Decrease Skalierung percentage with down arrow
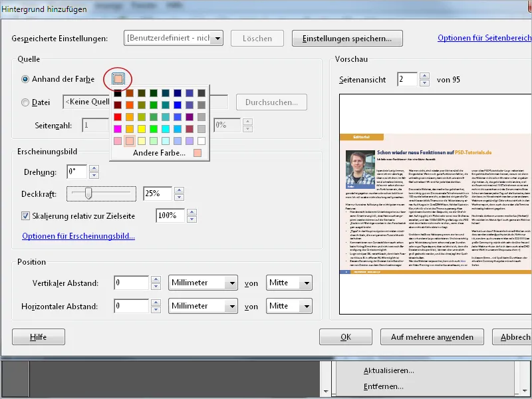This screenshot has width=532, height=399. [192, 219]
